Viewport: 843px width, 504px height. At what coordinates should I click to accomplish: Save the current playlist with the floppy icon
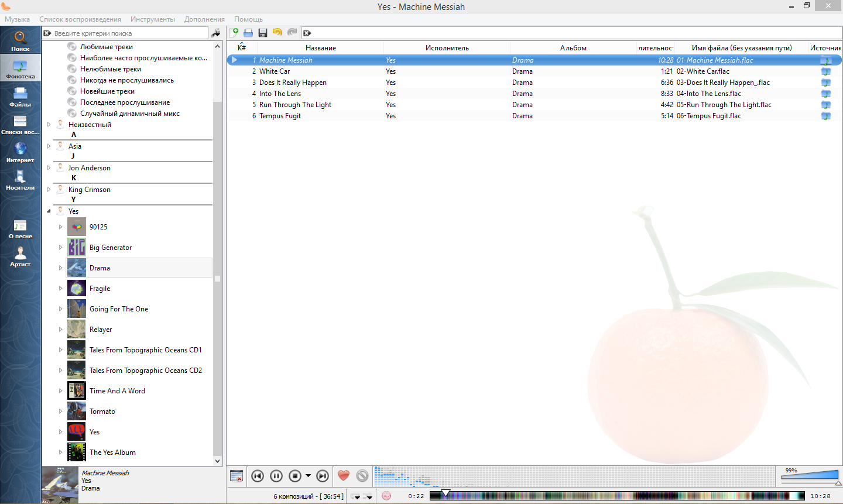(263, 33)
